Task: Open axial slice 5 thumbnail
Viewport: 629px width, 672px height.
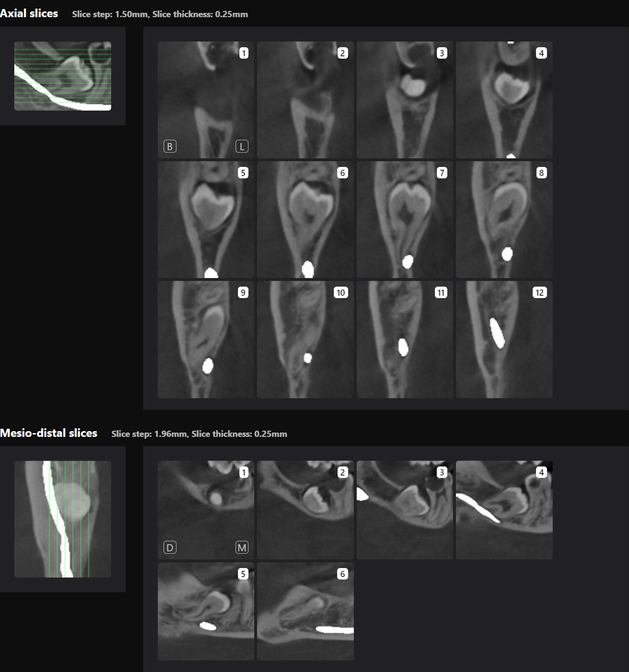Action: pyautogui.click(x=206, y=220)
